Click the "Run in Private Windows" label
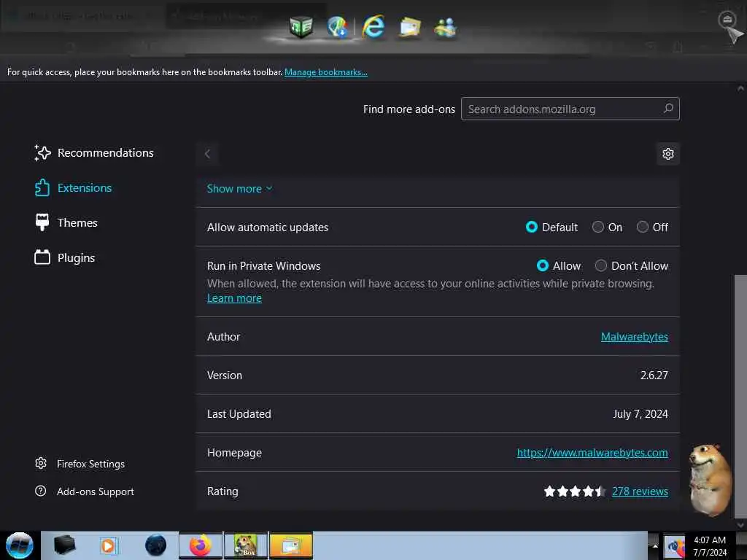The width and height of the screenshot is (747, 560). coord(263,265)
